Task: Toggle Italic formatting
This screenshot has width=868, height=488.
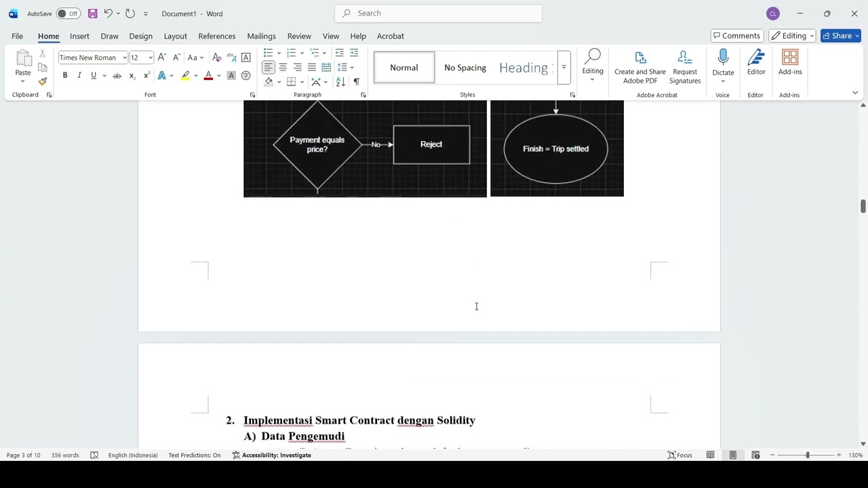Action: 79,75
